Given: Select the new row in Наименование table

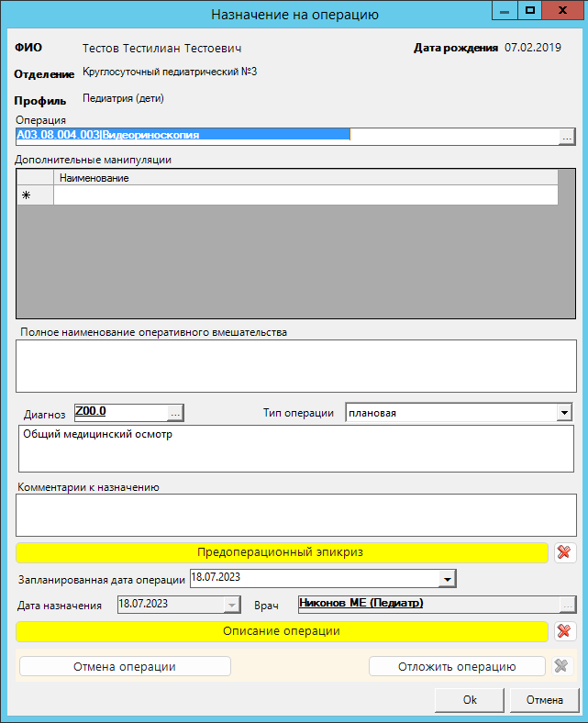Looking at the screenshot, I should pos(305,195).
